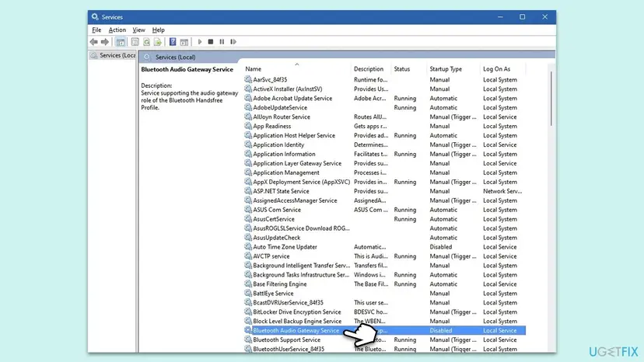Viewport: 644px width, 362px height.
Task: Select BluetoothUserService_84f35
Action: (384, 350)
